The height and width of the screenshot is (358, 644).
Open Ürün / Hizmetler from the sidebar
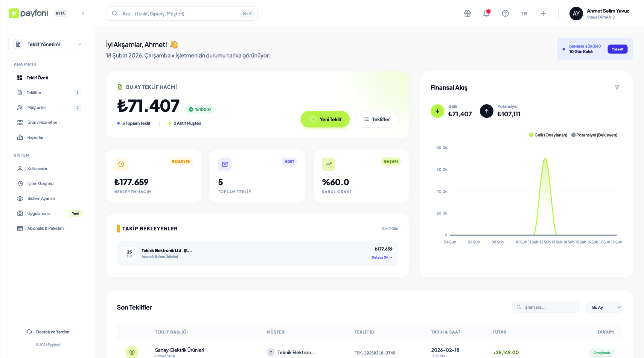[x=41, y=122]
